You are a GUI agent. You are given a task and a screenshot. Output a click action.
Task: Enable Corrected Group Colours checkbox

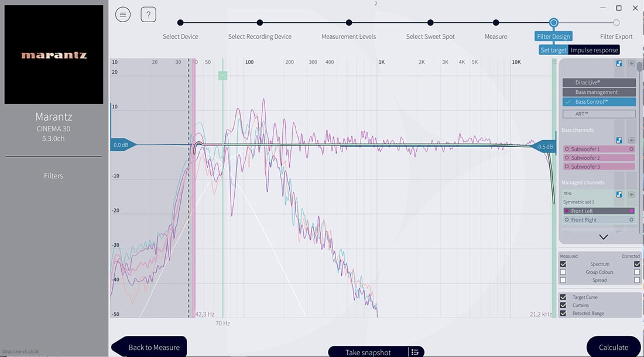coord(637,272)
